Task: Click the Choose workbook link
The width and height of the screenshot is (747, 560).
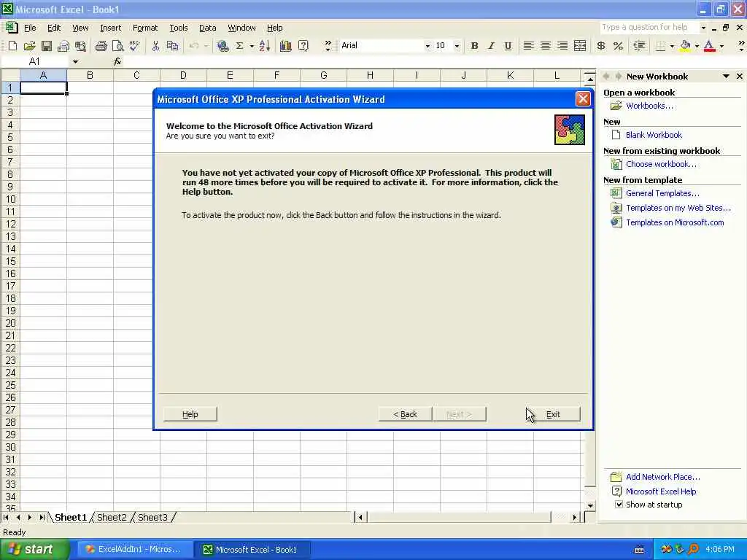Action: click(661, 164)
